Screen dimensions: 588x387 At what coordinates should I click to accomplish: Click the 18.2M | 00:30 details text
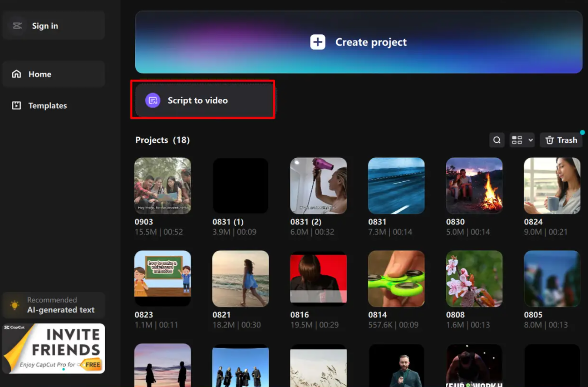click(x=237, y=325)
